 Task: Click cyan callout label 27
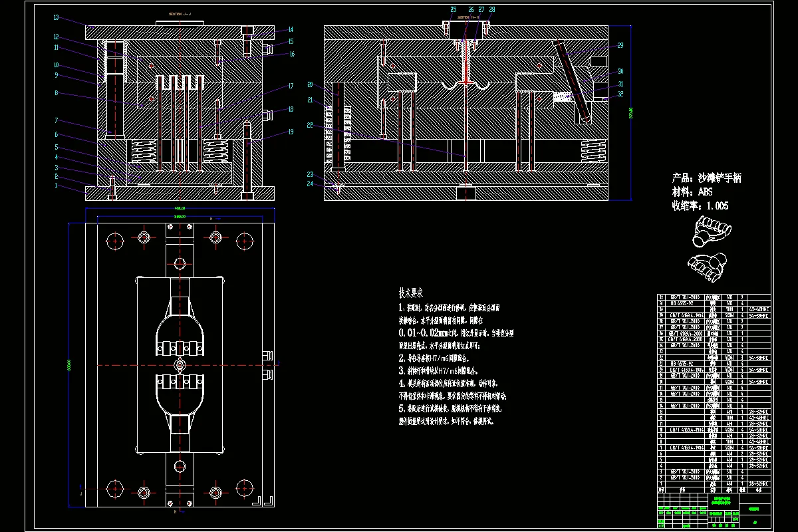point(482,10)
